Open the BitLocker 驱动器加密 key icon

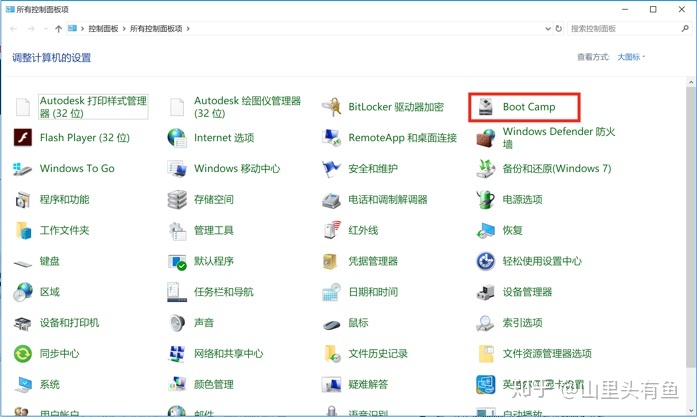tap(332, 107)
